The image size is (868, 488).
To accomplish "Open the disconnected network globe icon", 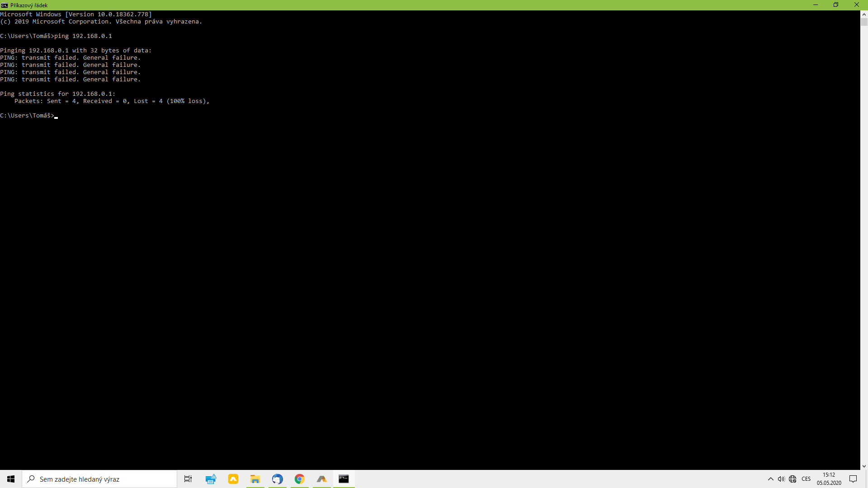I will 793,479.
